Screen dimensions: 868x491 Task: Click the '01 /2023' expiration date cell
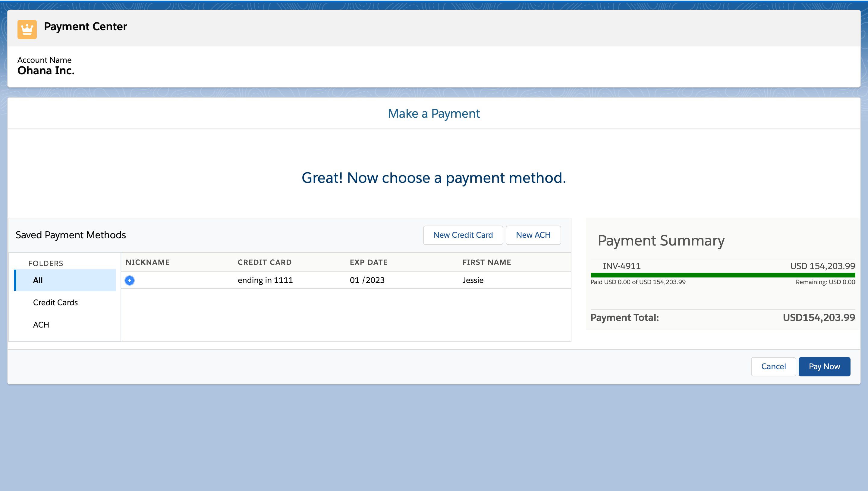pos(367,280)
